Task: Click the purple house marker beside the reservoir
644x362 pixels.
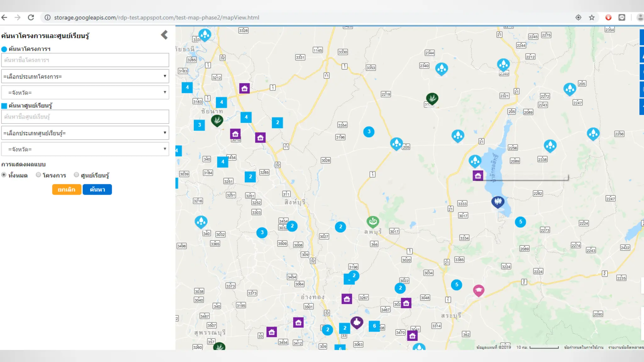Action: (478, 176)
